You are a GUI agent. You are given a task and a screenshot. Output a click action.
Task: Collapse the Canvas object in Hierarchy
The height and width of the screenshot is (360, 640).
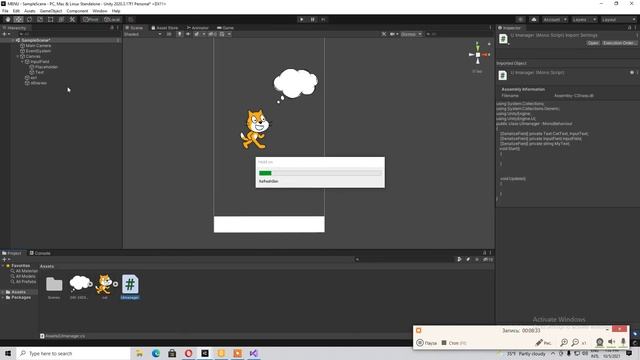(18, 56)
